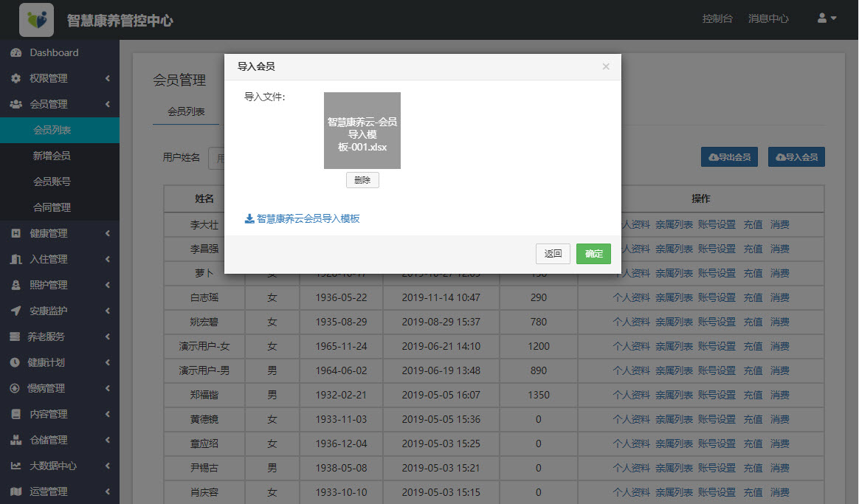Viewport: 859px width, 504px height.
Task: Click 返回 to cancel the import dialog
Action: point(553,253)
